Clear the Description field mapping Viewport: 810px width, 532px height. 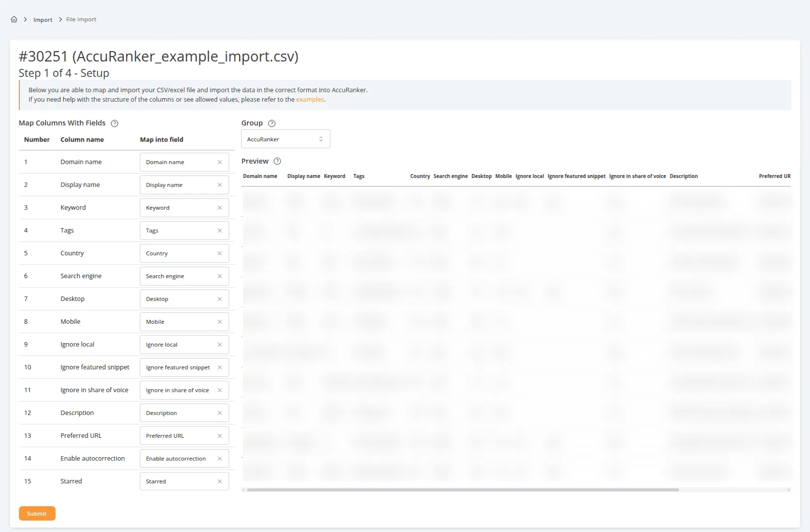pyautogui.click(x=220, y=413)
